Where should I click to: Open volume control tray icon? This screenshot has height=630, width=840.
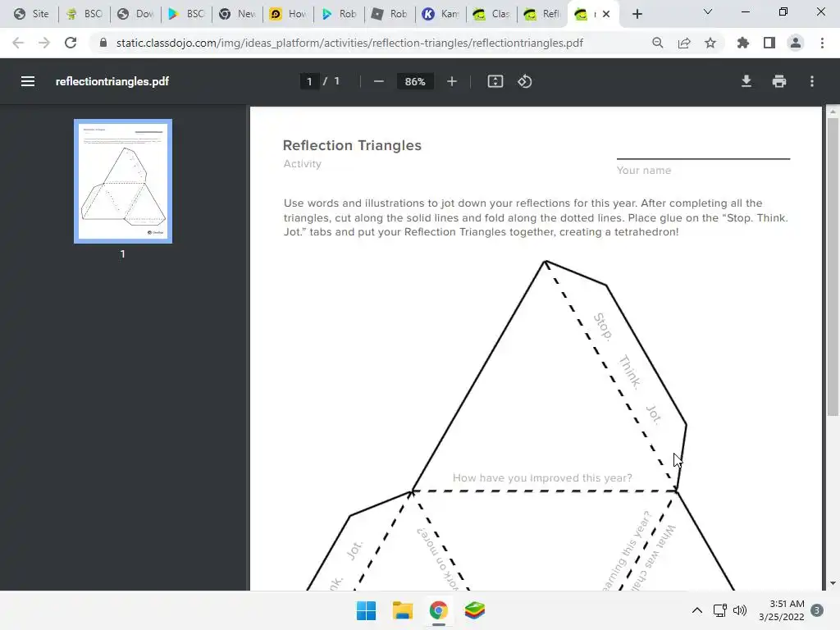click(x=740, y=610)
